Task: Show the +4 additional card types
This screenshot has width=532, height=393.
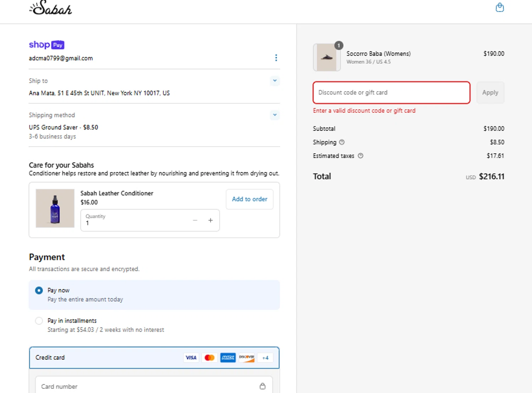Action: click(x=265, y=358)
